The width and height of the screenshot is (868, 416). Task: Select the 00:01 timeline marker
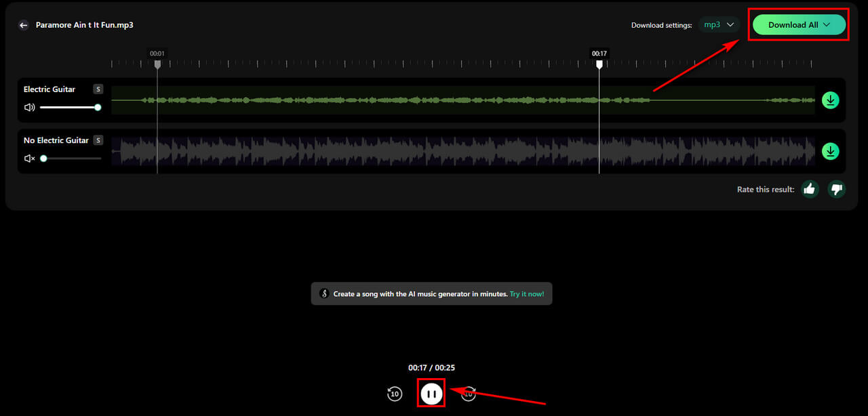click(157, 64)
